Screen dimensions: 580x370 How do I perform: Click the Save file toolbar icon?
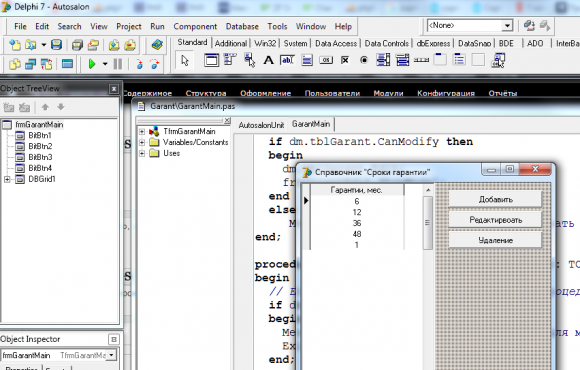point(56,45)
